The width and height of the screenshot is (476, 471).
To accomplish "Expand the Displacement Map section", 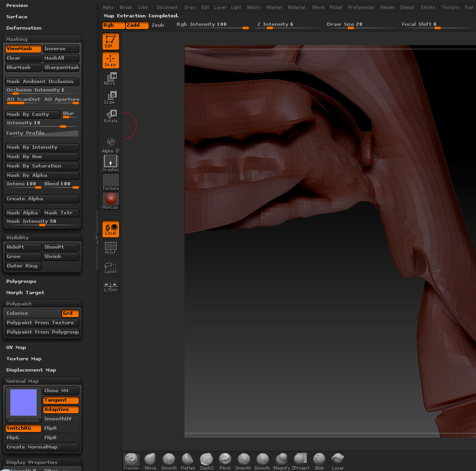I will (x=31, y=370).
